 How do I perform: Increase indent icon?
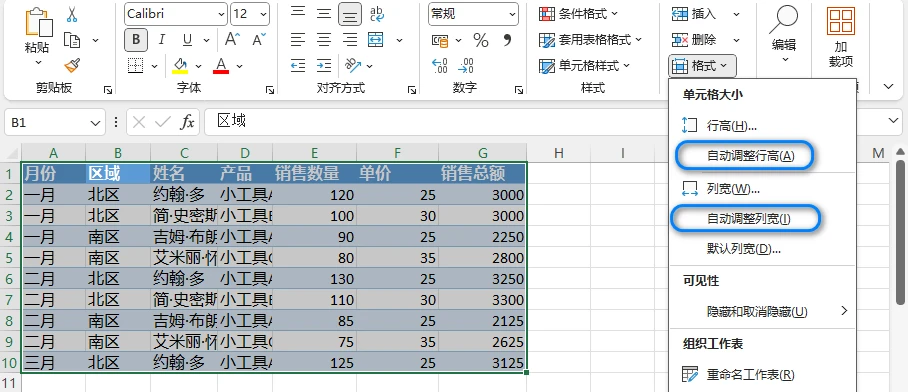324,65
